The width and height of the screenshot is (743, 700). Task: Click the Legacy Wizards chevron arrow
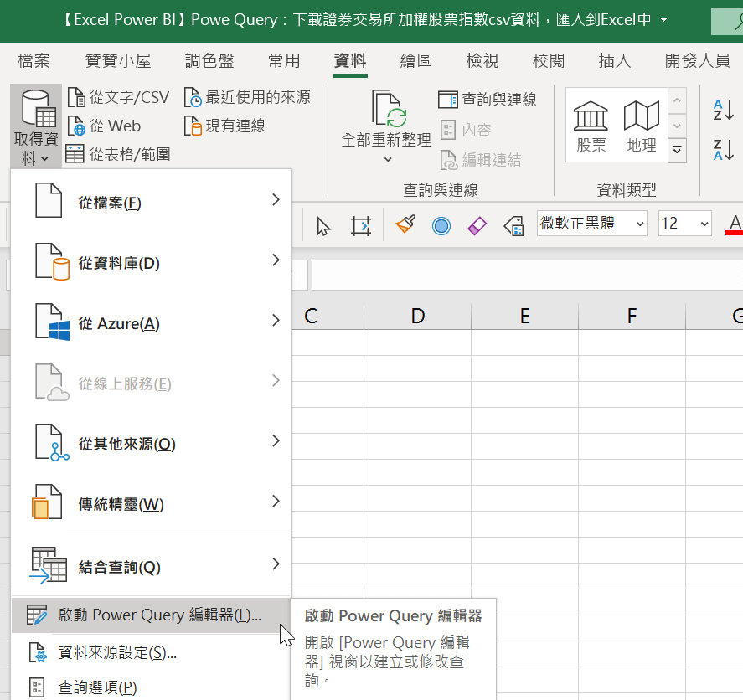[276, 501]
